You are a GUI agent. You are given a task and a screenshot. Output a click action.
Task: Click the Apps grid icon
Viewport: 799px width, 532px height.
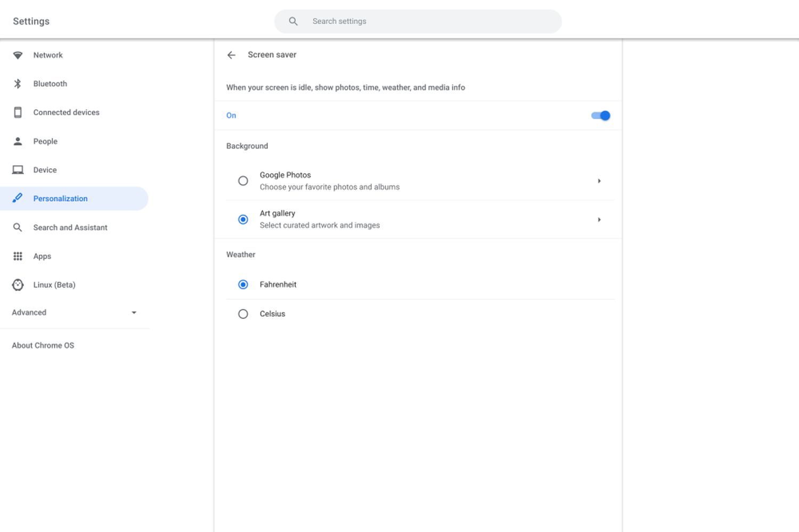click(x=18, y=256)
